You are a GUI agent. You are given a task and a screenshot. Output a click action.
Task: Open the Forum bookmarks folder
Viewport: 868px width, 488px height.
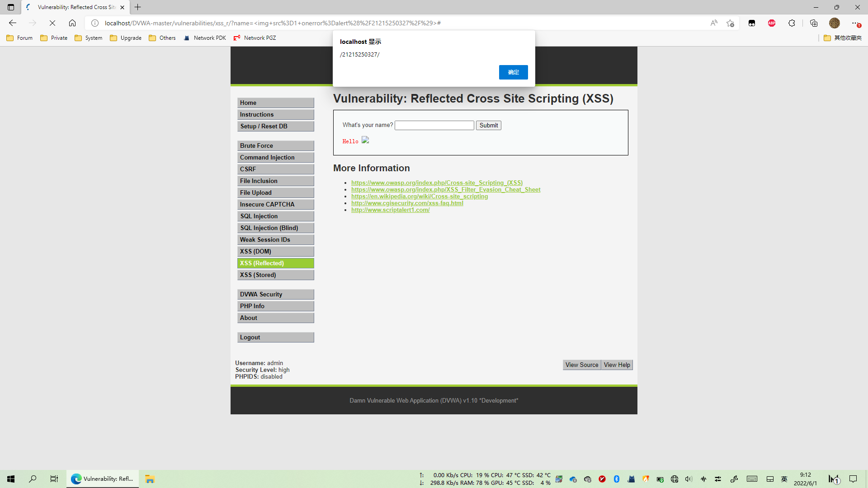tap(20, 38)
